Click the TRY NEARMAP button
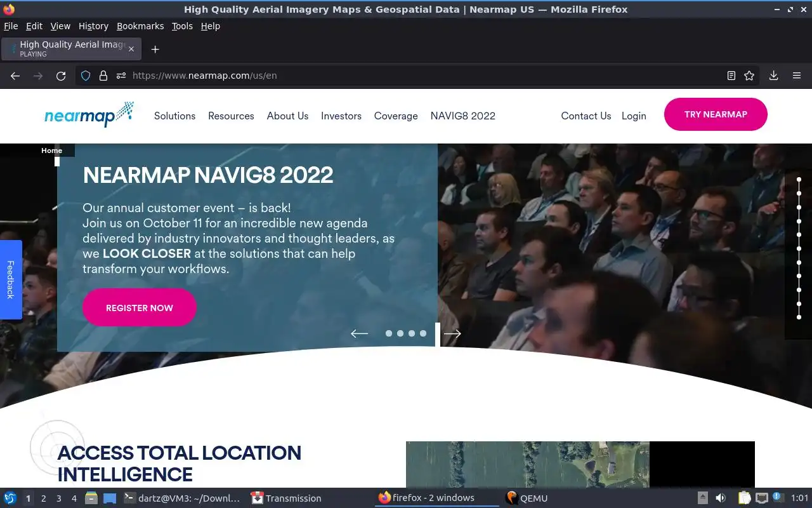The width and height of the screenshot is (812, 508). click(716, 114)
